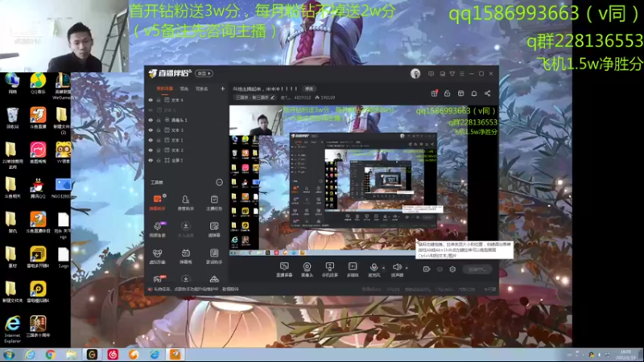Open the 房管助手 tool icon
This screenshot has height=362, width=644.
click(186, 203)
